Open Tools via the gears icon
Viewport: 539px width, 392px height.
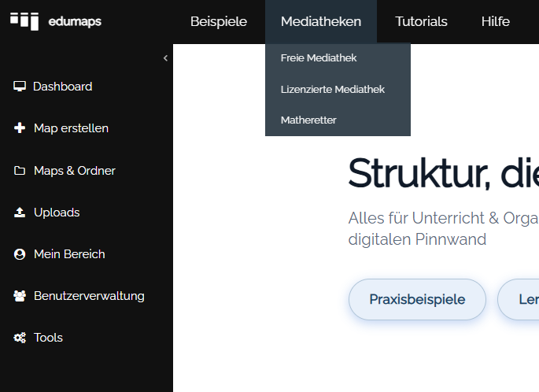tap(20, 338)
